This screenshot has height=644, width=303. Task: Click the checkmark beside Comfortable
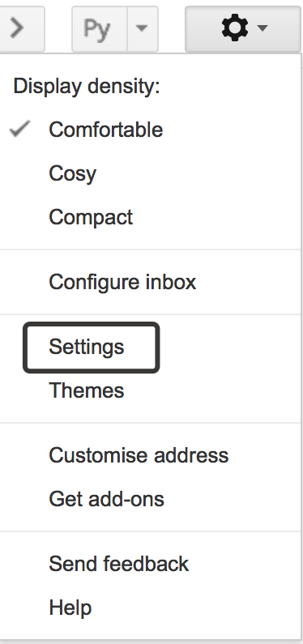(19, 130)
